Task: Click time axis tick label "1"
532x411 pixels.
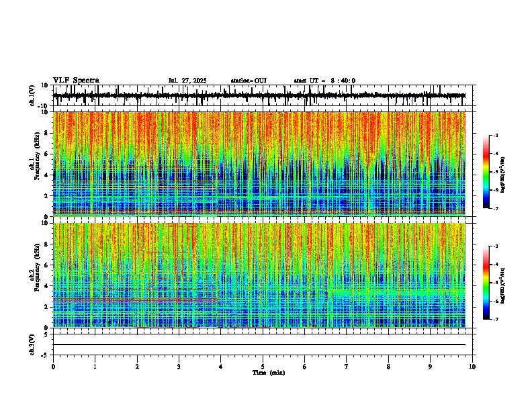Action: pos(95,367)
